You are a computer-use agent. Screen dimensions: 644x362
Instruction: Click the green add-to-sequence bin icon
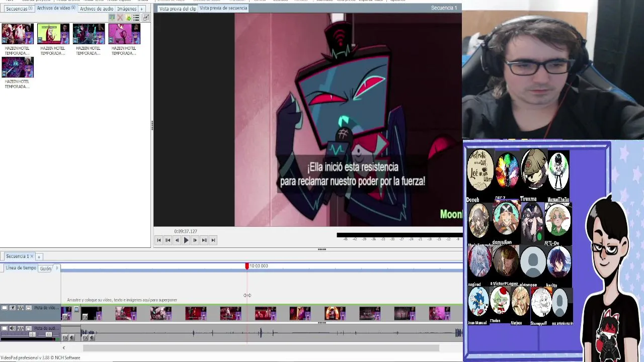(x=112, y=18)
